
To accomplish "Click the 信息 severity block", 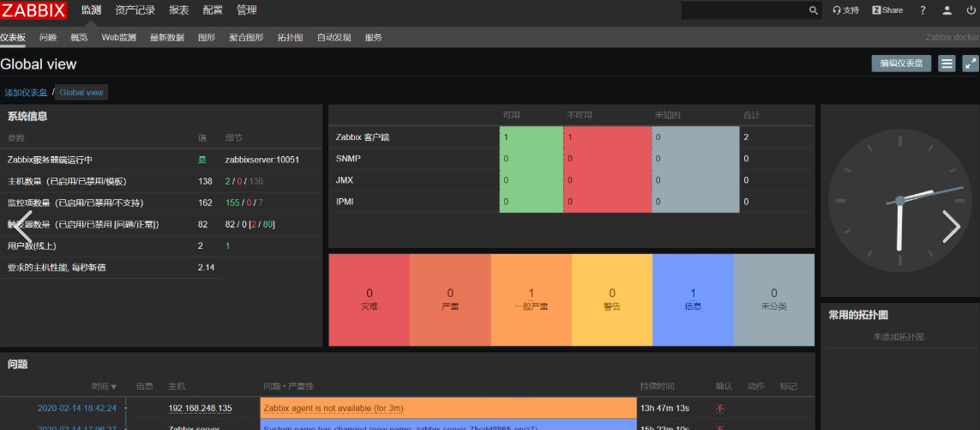I will pos(693,300).
